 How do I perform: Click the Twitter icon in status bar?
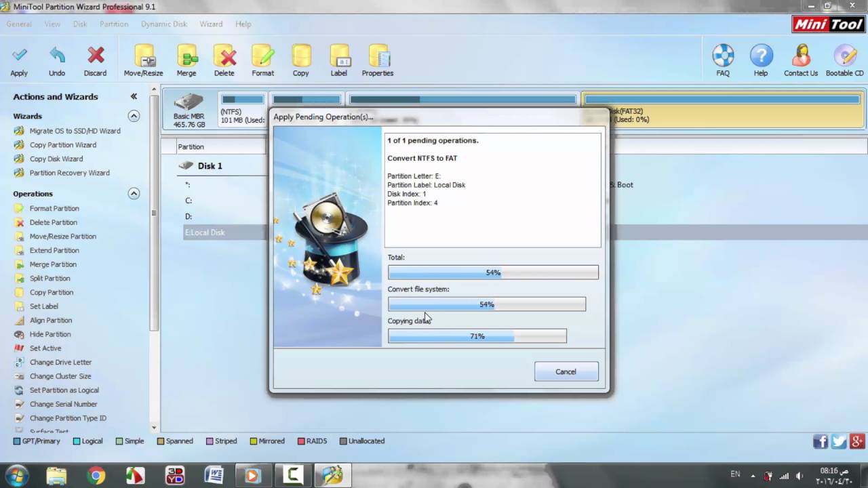(839, 442)
